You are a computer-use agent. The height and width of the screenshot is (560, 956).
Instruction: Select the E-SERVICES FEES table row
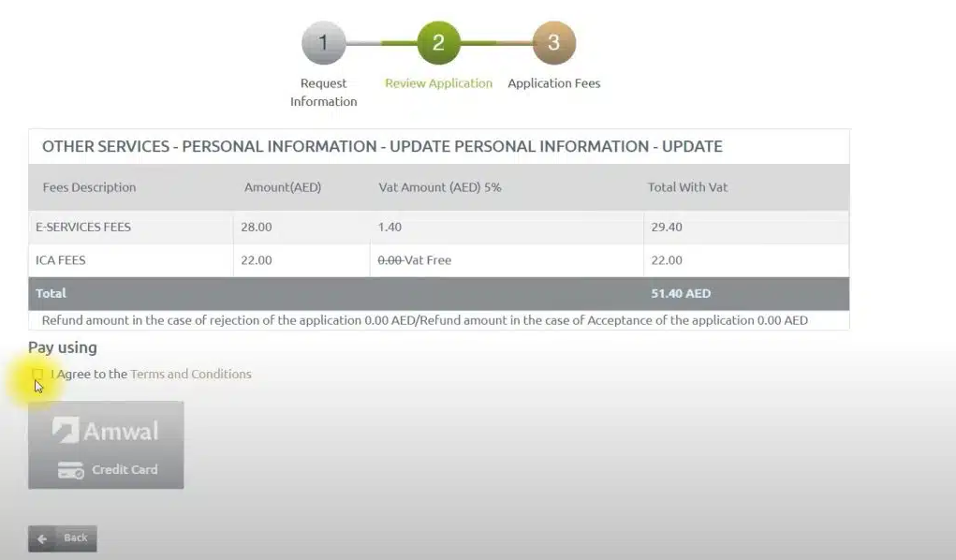(x=442, y=227)
